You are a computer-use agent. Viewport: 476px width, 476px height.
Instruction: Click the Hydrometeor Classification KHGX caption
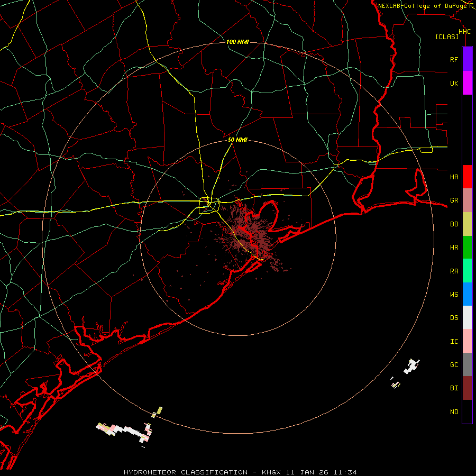[240, 472]
